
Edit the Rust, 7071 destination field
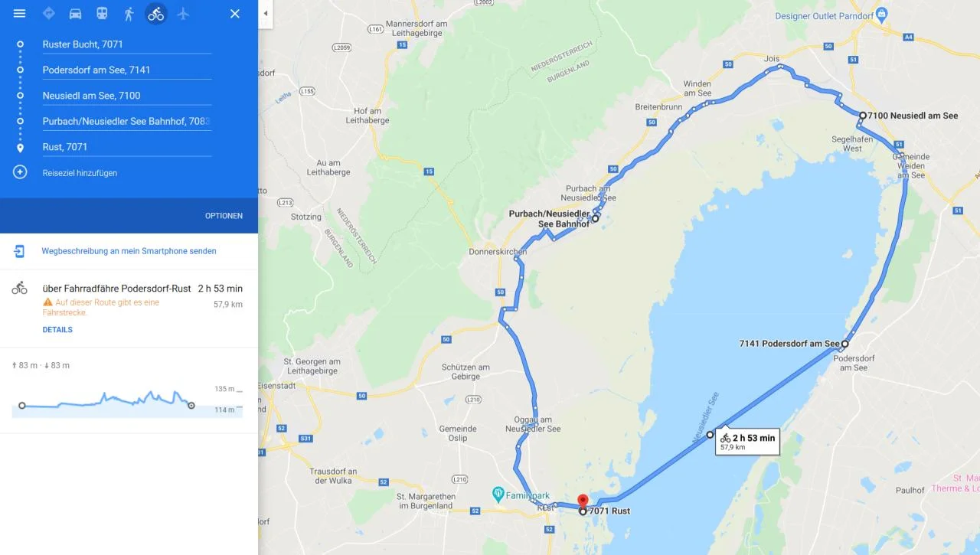pos(126,147)
